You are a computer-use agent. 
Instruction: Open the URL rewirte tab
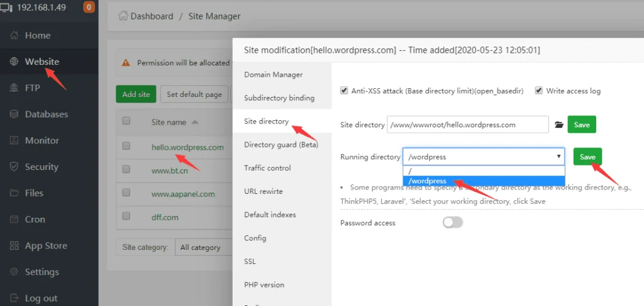(264, 191)
